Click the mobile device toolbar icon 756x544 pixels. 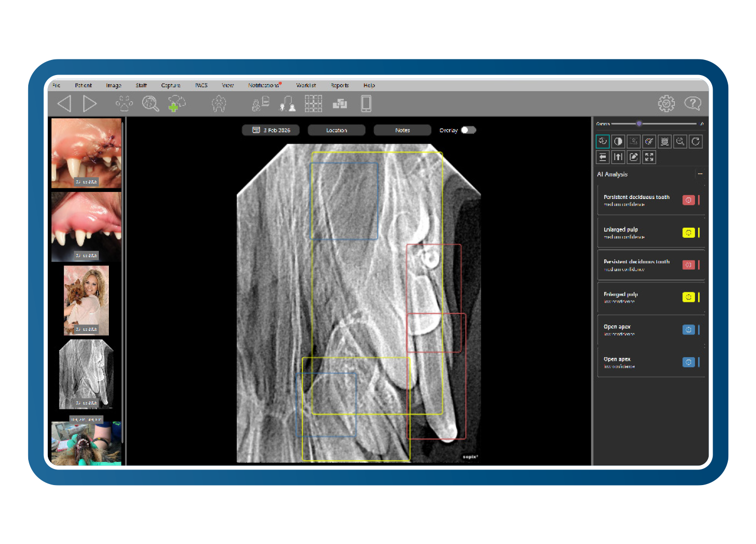366,104
